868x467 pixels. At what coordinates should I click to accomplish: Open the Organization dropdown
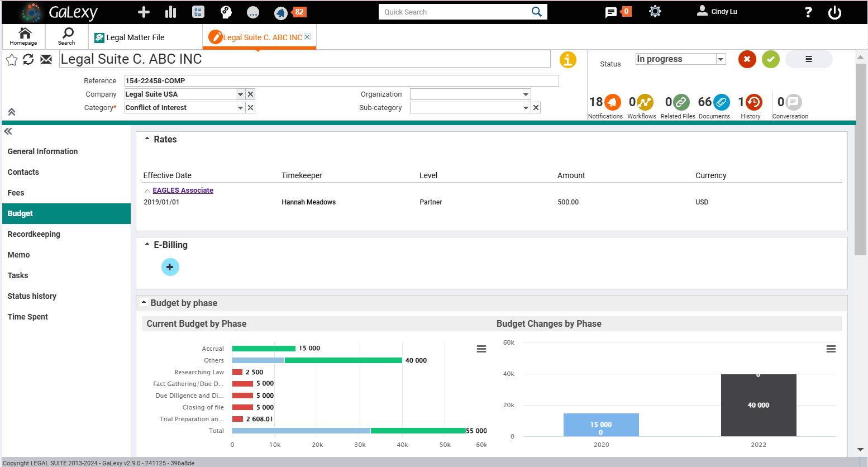click(470, 94)
